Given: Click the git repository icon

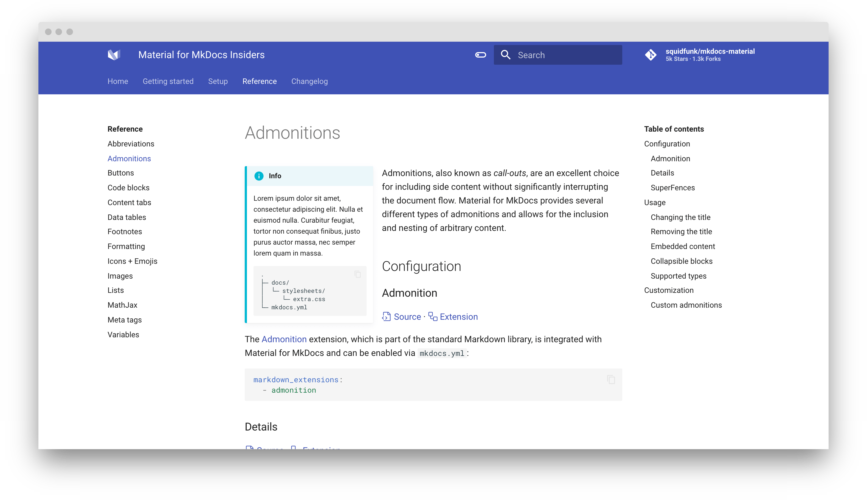Looking at the screenshot, I should (651, 55).
